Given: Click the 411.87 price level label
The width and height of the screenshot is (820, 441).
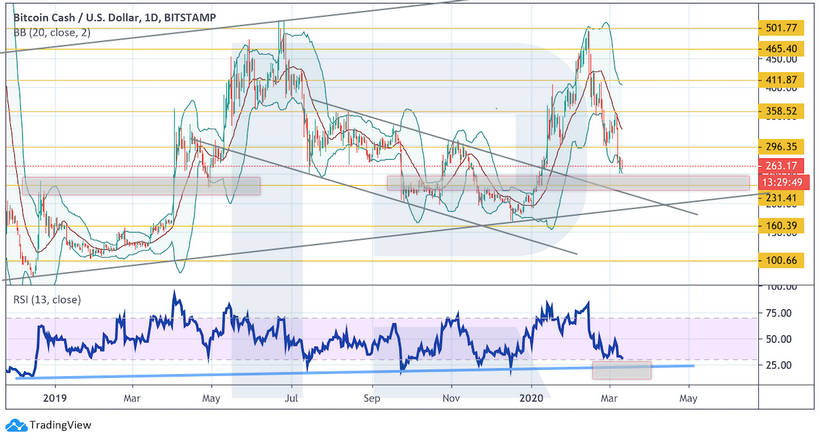Looking at the screenshot, I should 781,80.
